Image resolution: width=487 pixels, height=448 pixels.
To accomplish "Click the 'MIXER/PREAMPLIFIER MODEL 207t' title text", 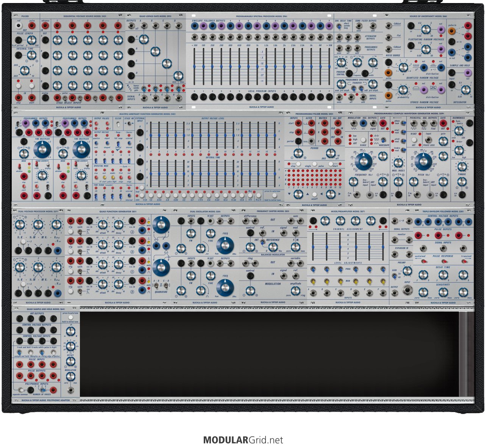I will pos(348,211).
